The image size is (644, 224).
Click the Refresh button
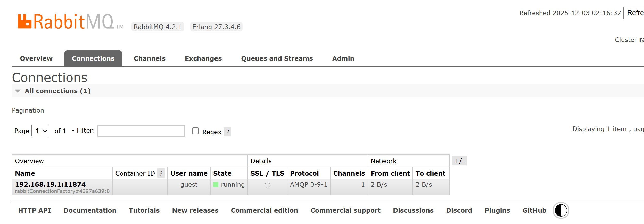tap(634, 13)
